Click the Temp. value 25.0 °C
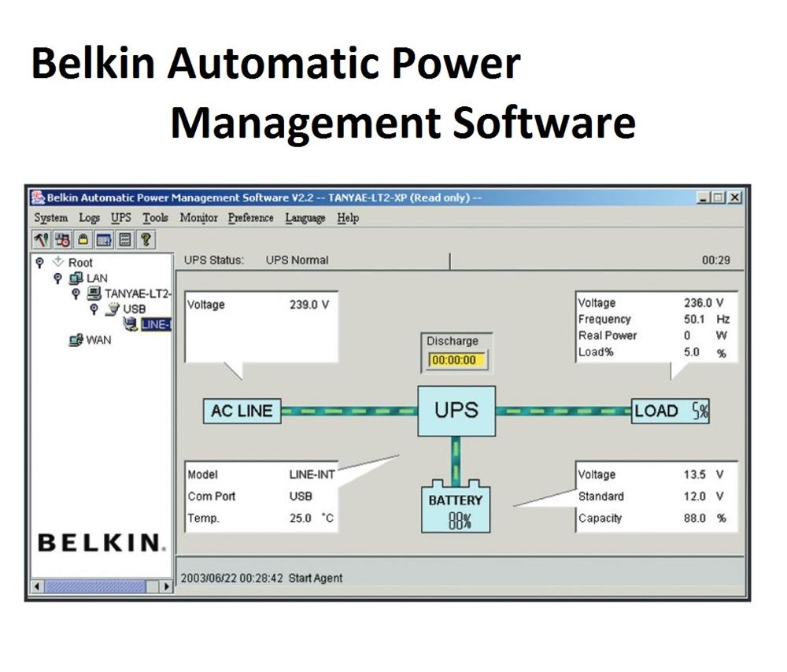Screen dimensions: 787x672 311,518
